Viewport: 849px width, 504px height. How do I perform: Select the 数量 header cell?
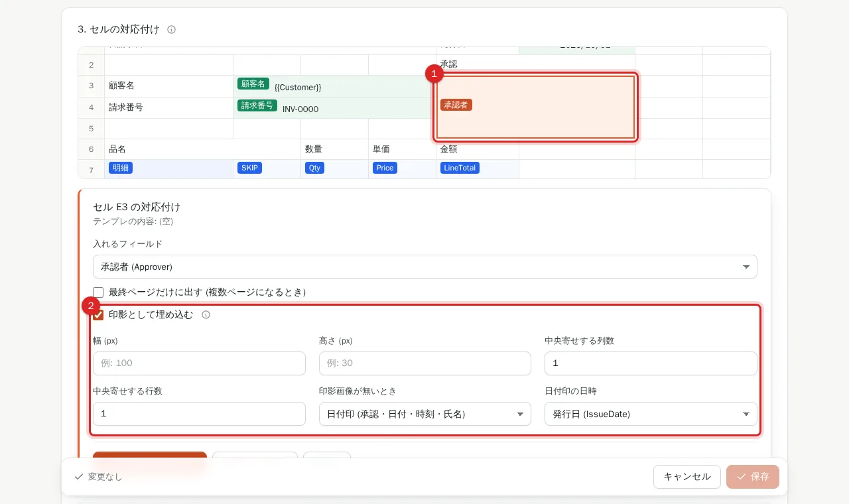[335, 149]
